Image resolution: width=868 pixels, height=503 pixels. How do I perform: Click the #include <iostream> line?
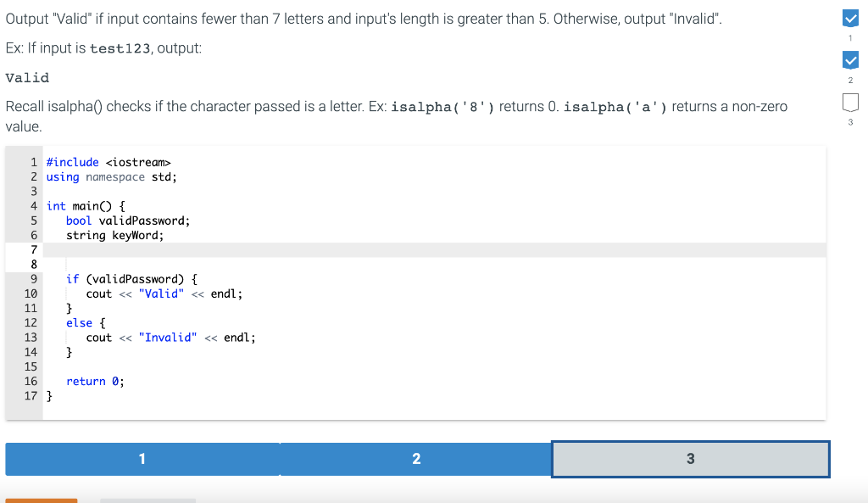pos(108,161)
